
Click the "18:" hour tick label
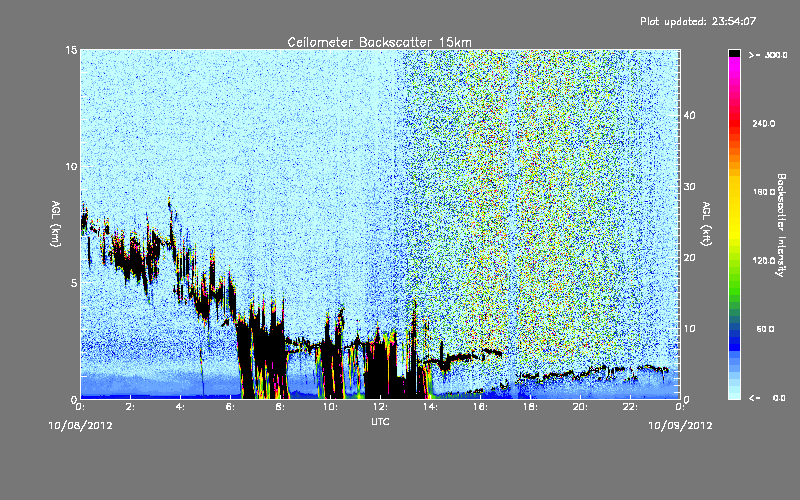531,407
